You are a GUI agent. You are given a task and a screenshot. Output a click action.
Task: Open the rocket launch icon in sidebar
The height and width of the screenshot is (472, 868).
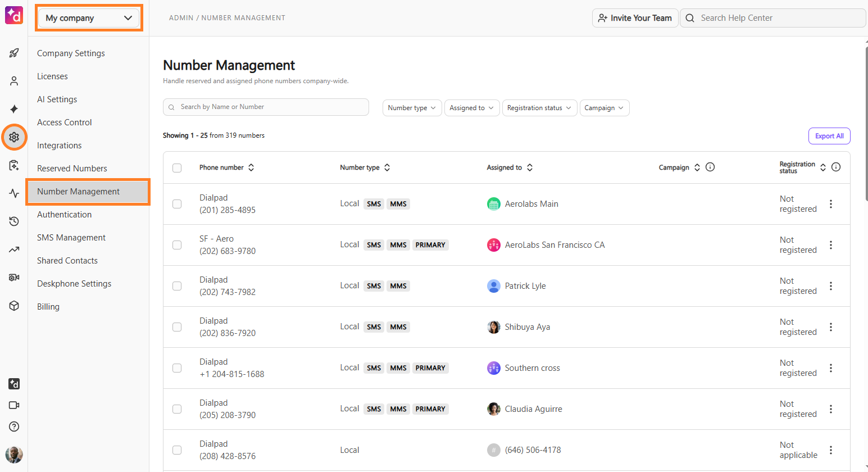pyautogui.click(x=14, y=53)
